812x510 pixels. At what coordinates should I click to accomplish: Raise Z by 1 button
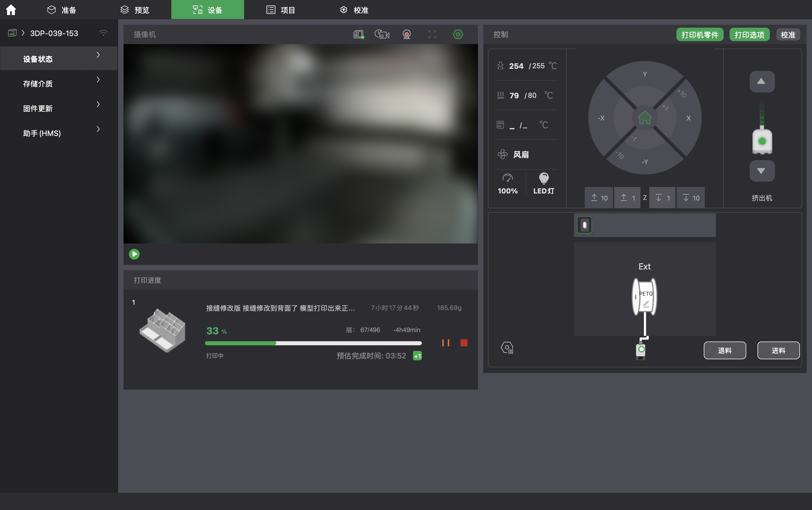pyautogui.click(x=627, y=198)
